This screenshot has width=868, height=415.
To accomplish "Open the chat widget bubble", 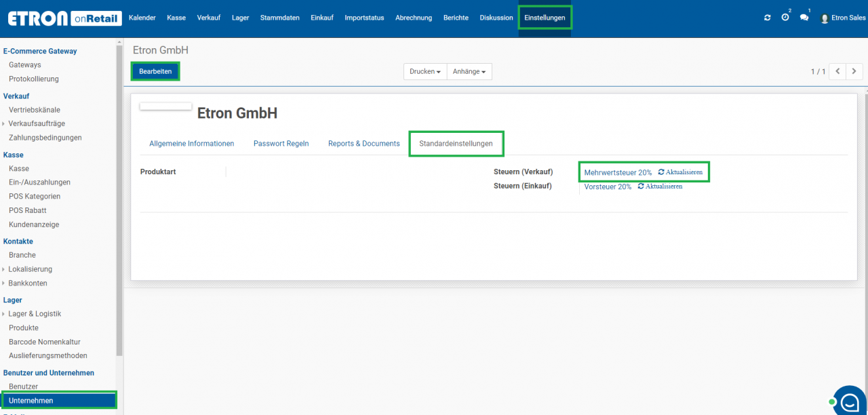I will pyautogui.click(x=850, y=401).
